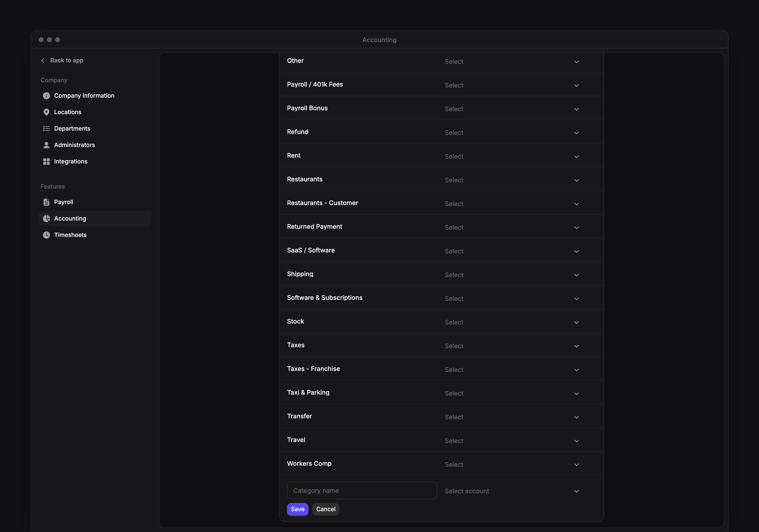759x532 pixels.
Task: Click the Payroll document icon
Action: point(46,202)
